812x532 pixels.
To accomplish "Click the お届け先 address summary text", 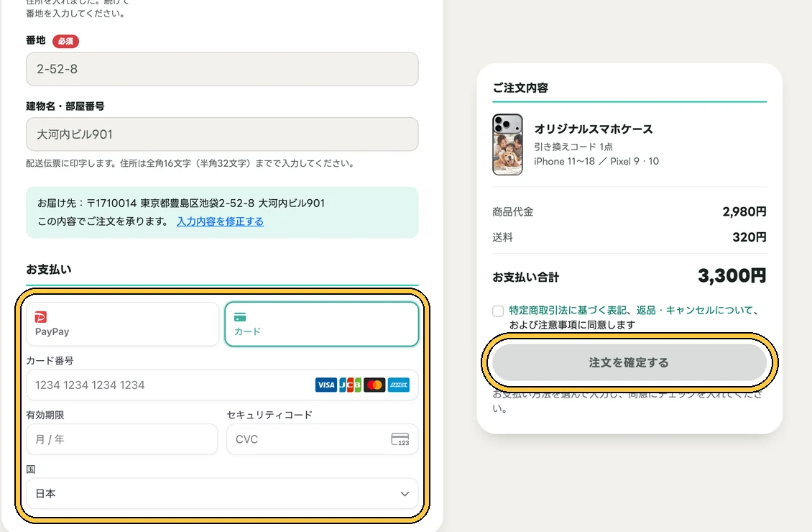I will pyautogui.click(x=181, y=203).
